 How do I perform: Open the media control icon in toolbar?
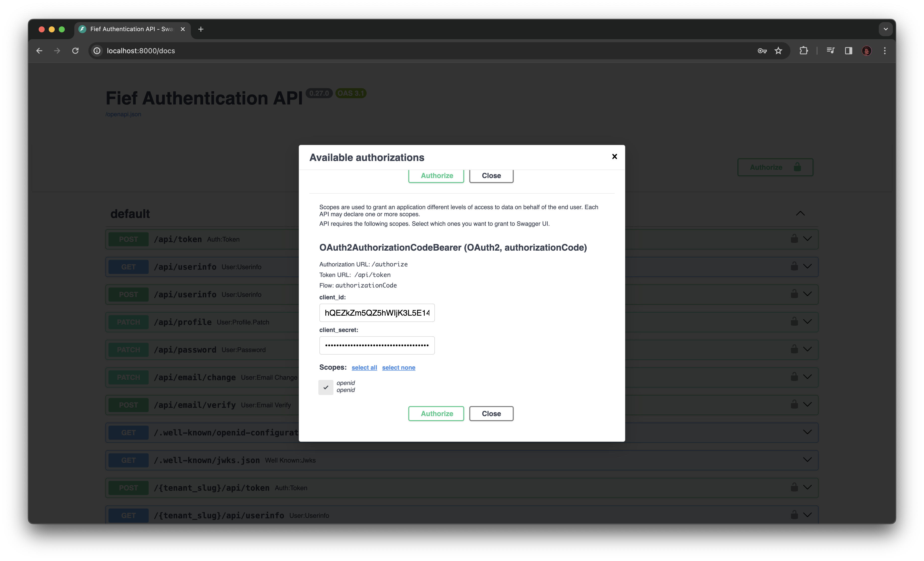[x=831, y=51]
